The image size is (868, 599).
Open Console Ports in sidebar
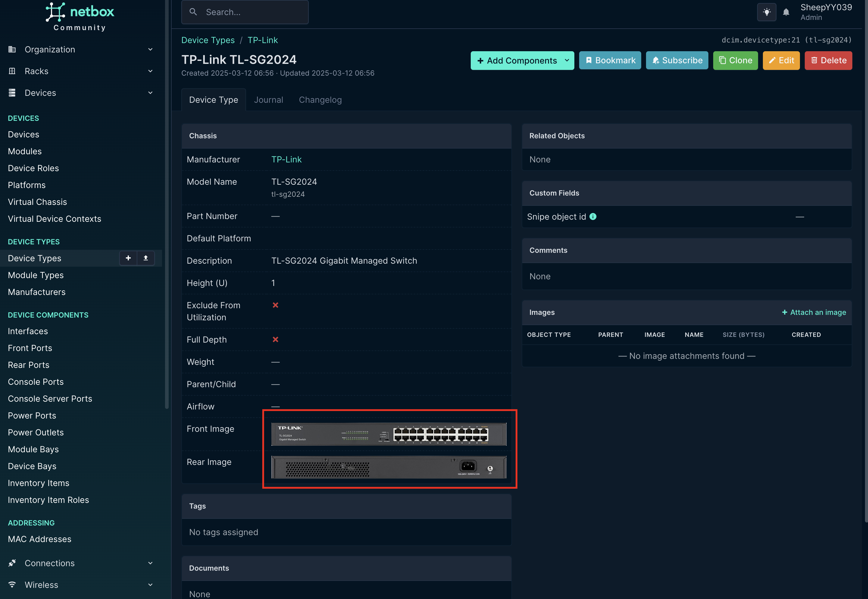tap(36, 382)
